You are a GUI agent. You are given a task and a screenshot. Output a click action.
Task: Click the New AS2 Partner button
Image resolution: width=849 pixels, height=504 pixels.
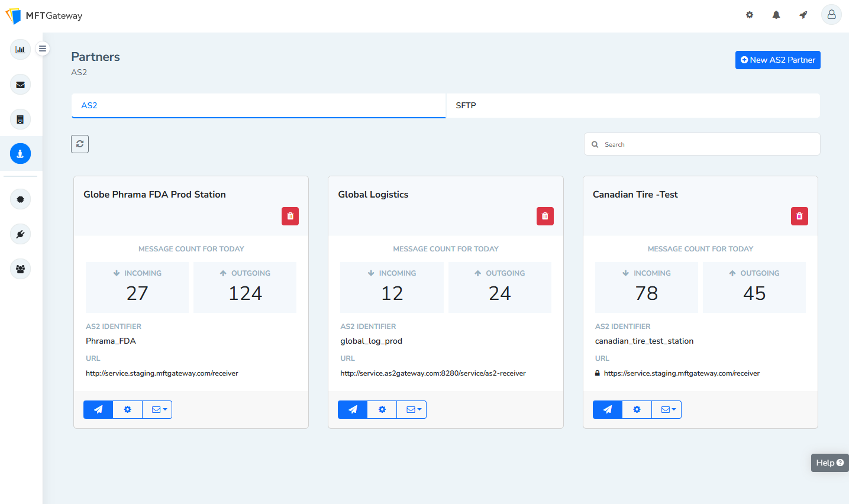777,60
